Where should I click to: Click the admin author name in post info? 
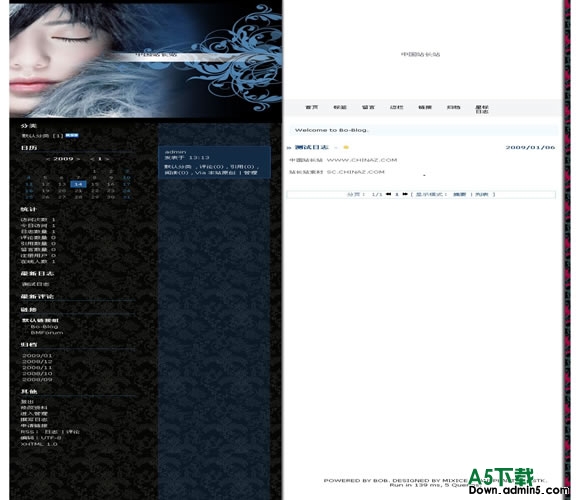[x=175, y=152]
